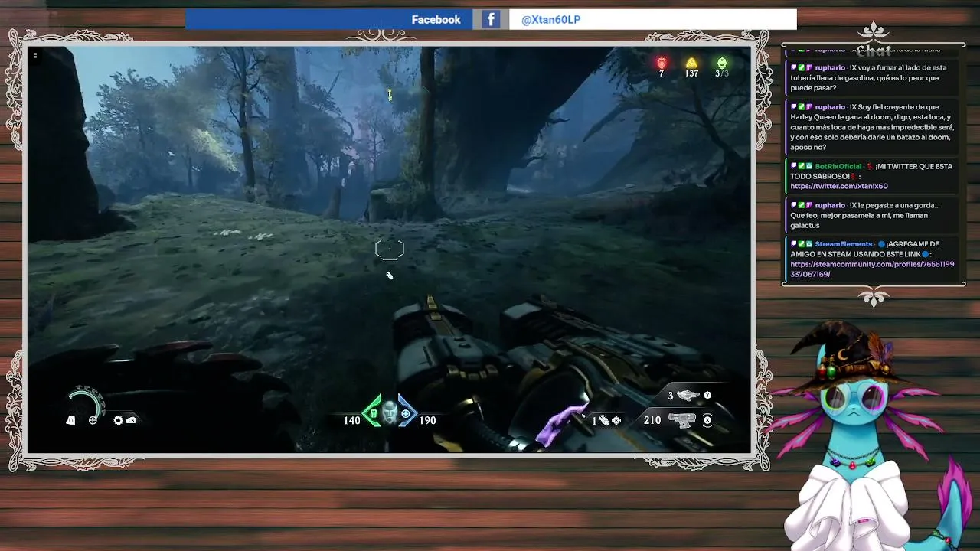Click the red resource counter icon
Viewport: 980px width, 551px height.
661,62
